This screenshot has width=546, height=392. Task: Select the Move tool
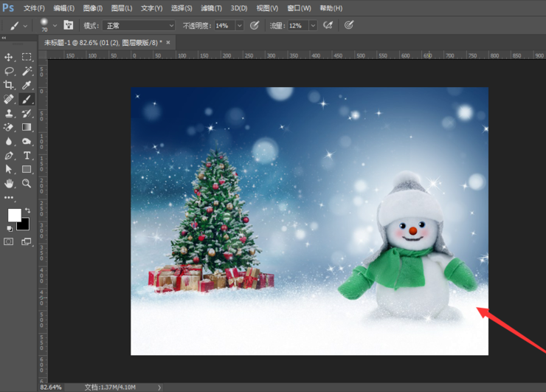coord(9,57)
